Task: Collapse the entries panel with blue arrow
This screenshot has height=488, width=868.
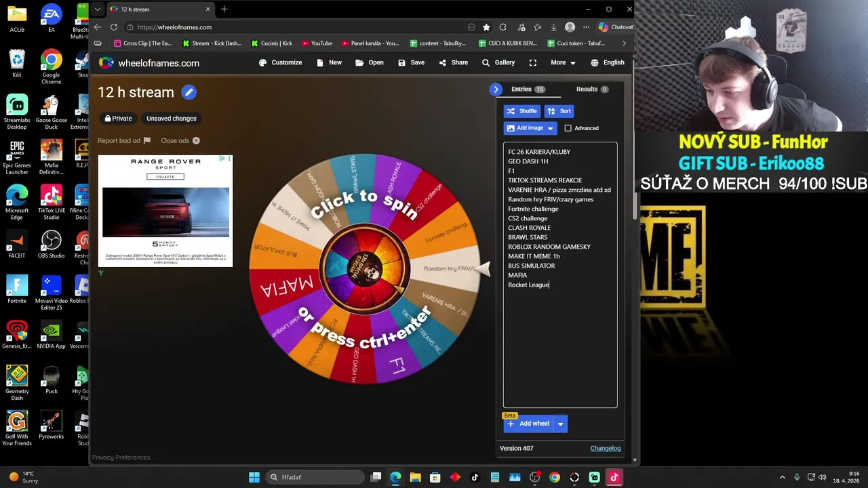Action: 496,89
